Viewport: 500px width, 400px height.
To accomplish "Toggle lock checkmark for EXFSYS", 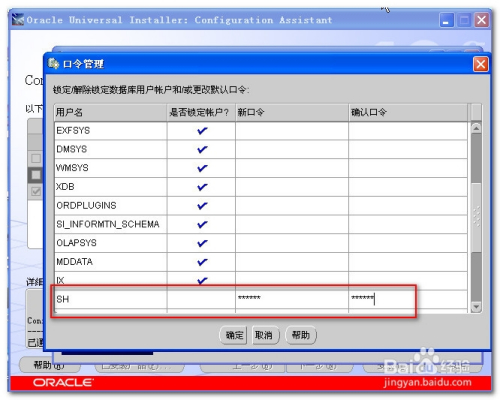I will click(202, 131).
